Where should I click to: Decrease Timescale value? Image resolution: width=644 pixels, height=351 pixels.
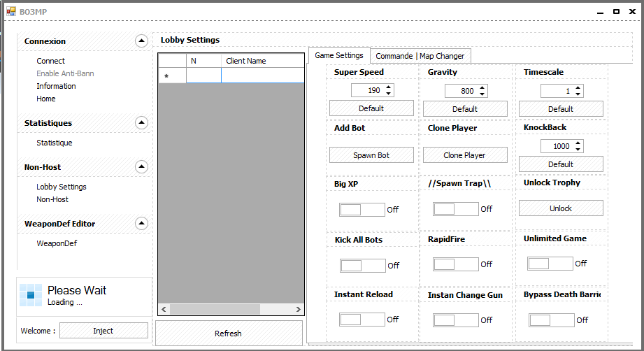(x=578, y=94)
